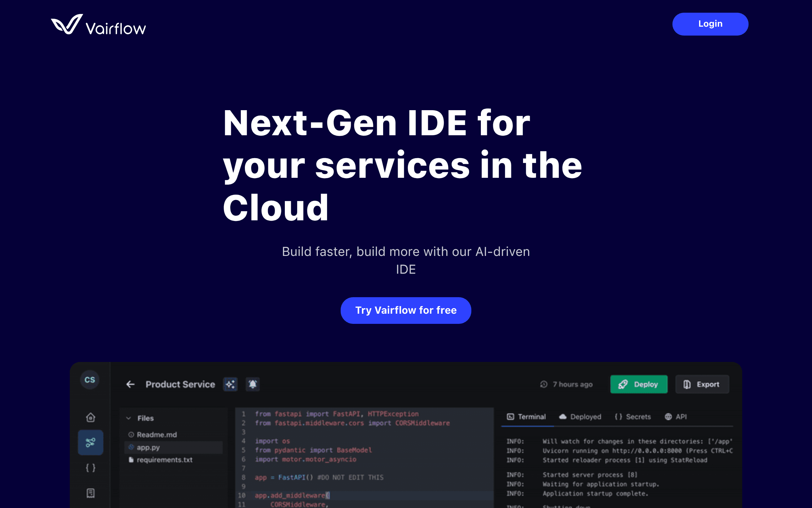Viewport: 812px width, 508px height.
Task: Click code line 'from pydantic import BaseModel'
Action: (x=313, y=450)
